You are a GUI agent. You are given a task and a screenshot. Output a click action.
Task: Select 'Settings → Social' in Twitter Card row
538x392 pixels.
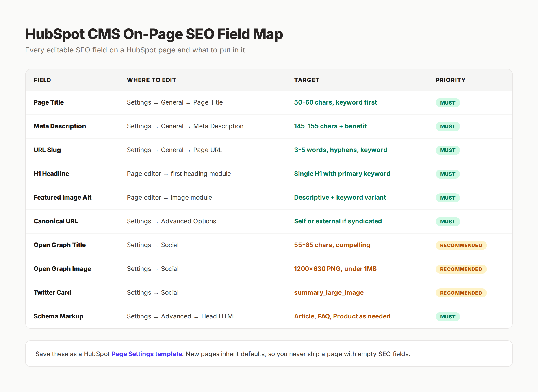(x=152, y=292)
